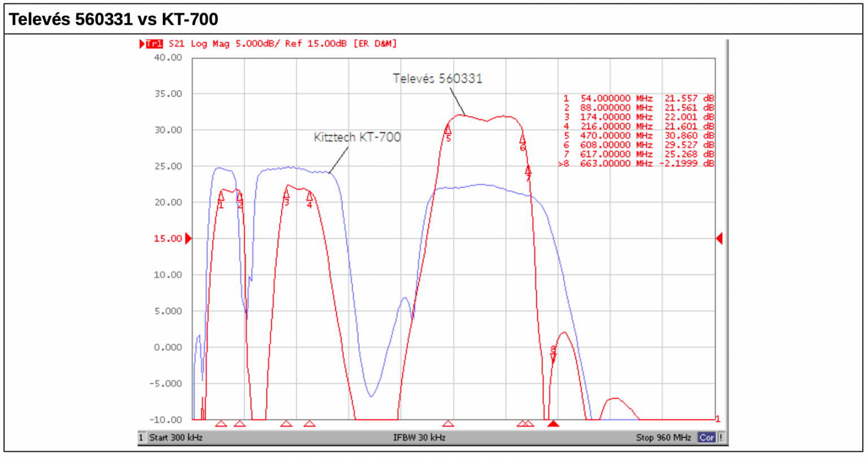Click the Kitztech KT-700 annotation label
The image size is (868, 458).
tap(358, 137)
